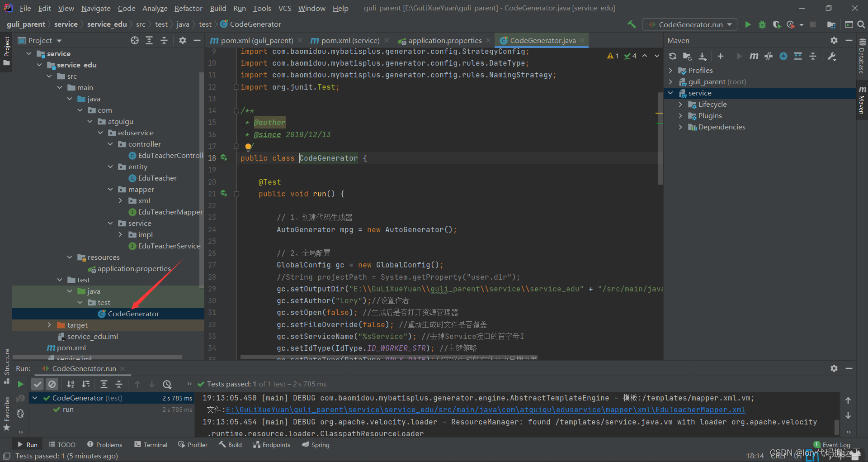Screen dimensions: 868x462
Task: Open Search Everywhere magnifier icon
Action: coord(861,24)
